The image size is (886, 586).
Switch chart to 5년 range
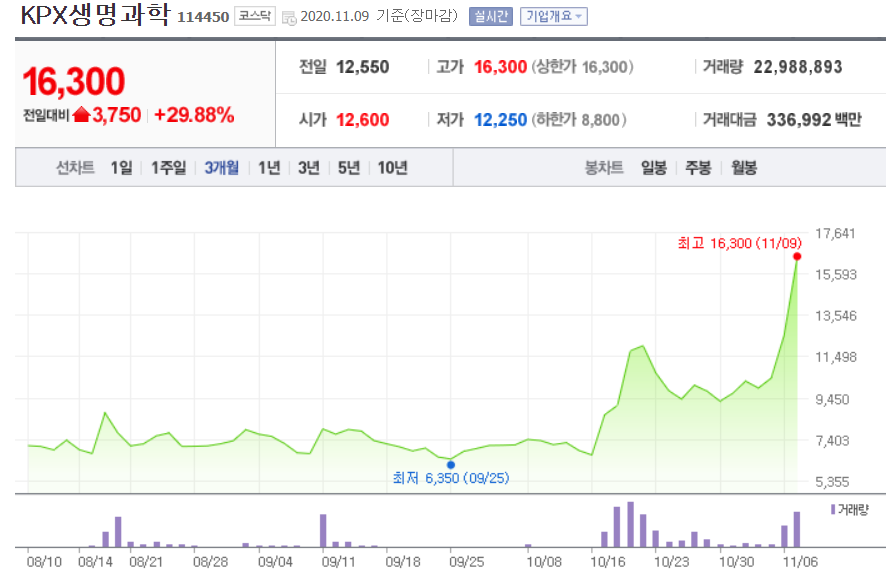click(349, 168)
